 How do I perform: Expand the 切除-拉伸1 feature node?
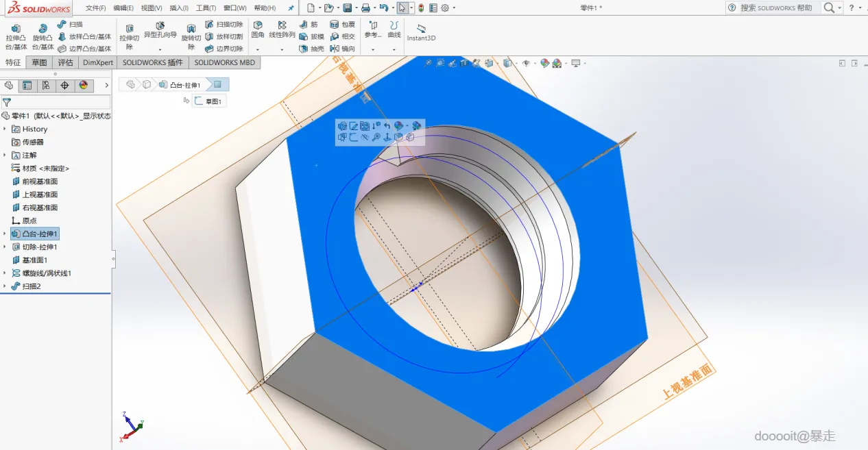(x=5, y=247)
